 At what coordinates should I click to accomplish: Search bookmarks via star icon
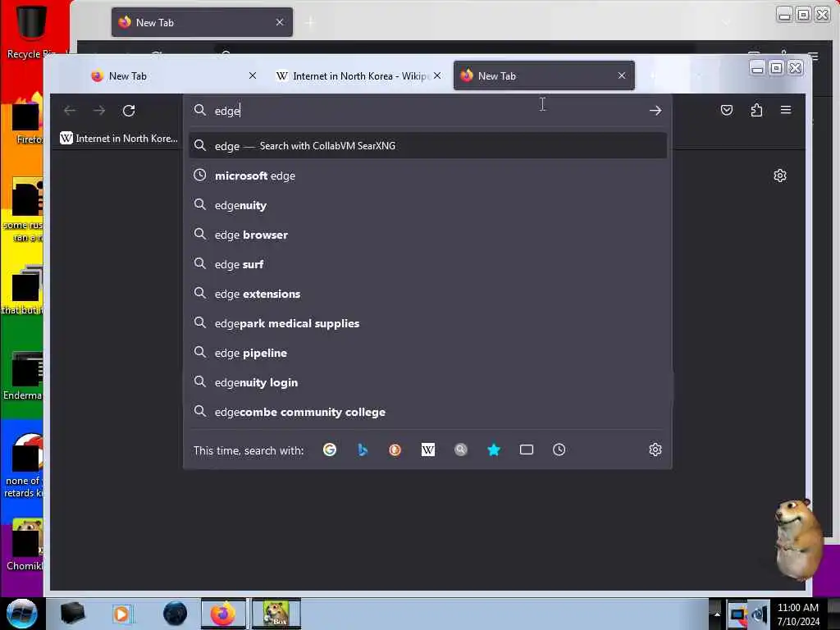click(494, 450)
